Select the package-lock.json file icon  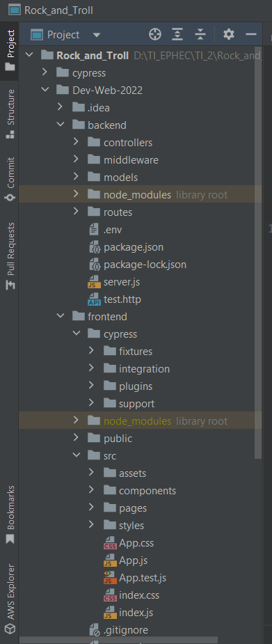(x=95, y=265)
